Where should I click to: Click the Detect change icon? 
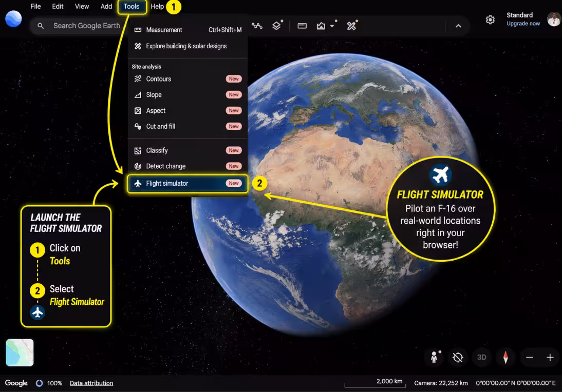(138, 166)
